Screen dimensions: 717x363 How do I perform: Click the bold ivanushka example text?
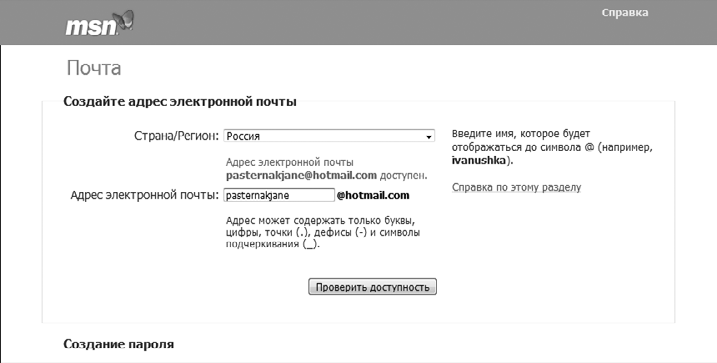click(479, 160)
